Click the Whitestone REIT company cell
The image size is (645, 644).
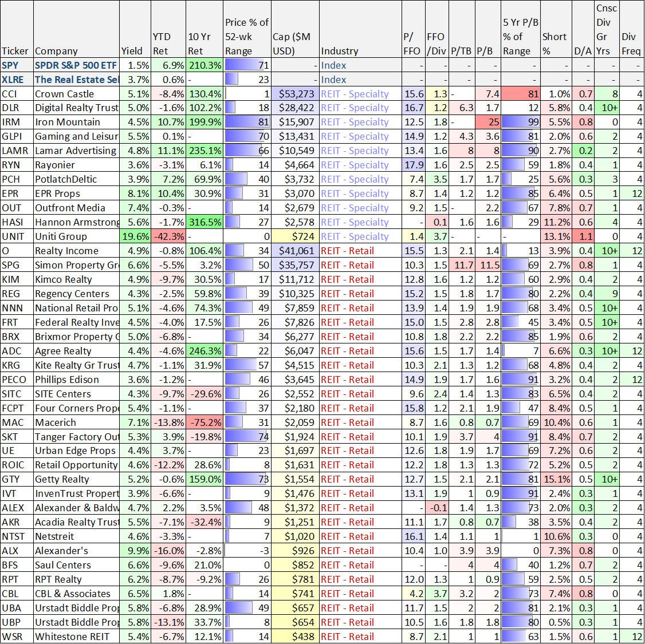pyautogui.click(x=77, y=637)
